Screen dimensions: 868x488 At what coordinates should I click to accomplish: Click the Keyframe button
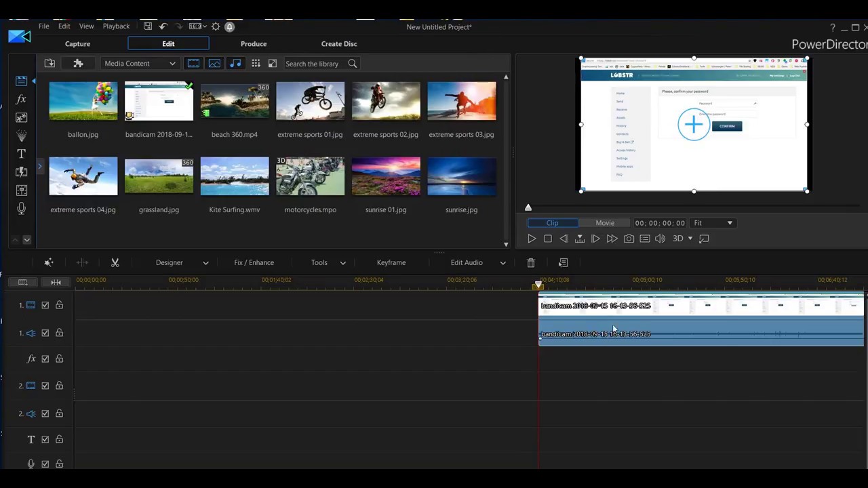point(391,262)
